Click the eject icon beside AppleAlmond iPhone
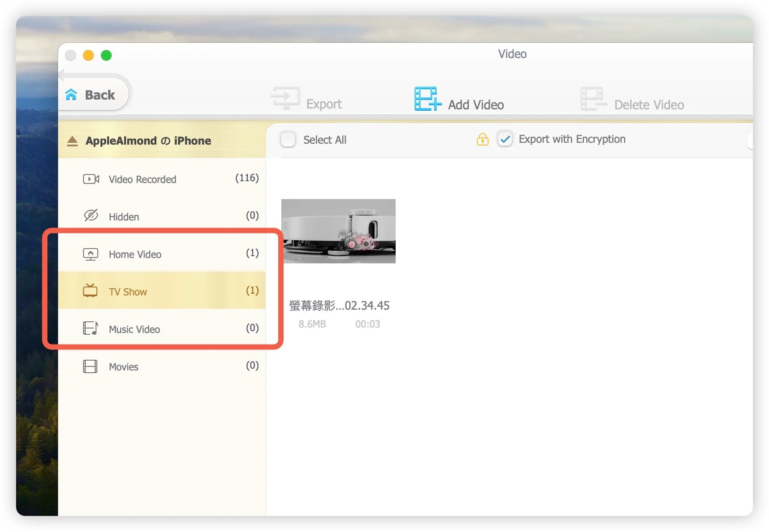The image size is (769, 532). 72,141
